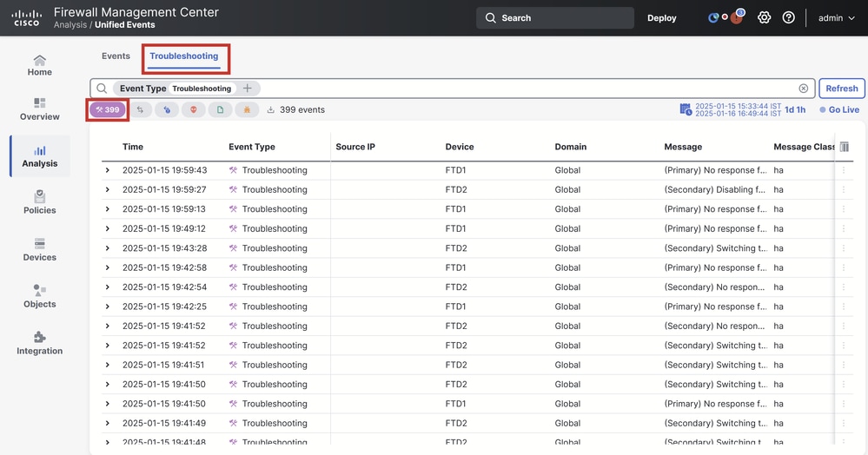Click the magnifier icon in the filter bar

102,88
